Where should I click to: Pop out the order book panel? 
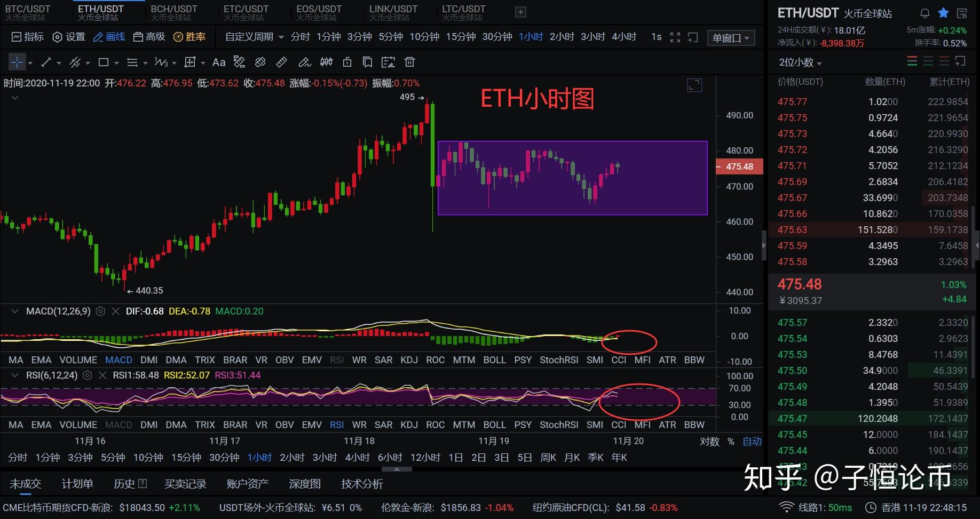click(x=960, y=62)
